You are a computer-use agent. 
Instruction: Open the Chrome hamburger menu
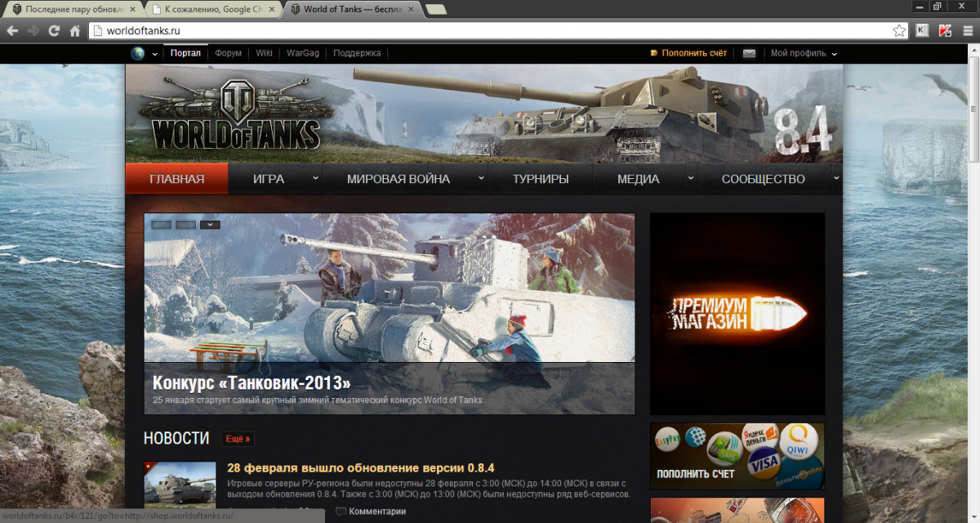coord(967,31)
